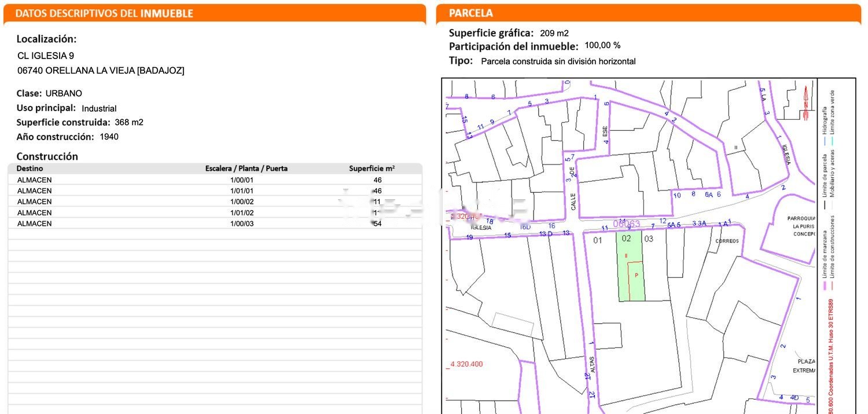Click the 'URBANO' class value
Screen dimensions: 868x414
point(64,93)
